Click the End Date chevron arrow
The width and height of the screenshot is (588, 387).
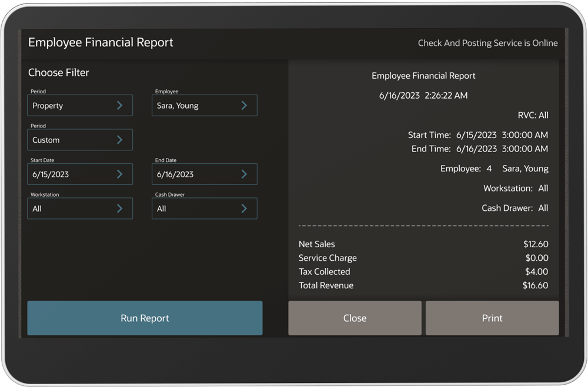(244, 174)
